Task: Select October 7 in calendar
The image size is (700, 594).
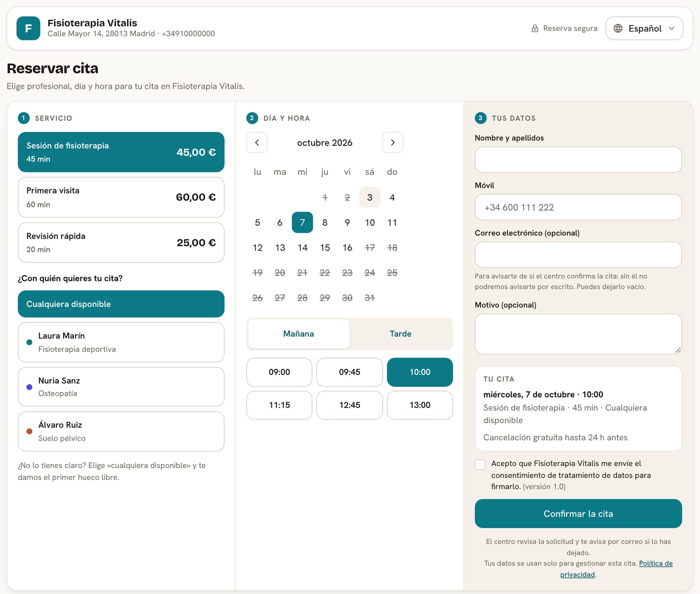Action: [302, 222]
